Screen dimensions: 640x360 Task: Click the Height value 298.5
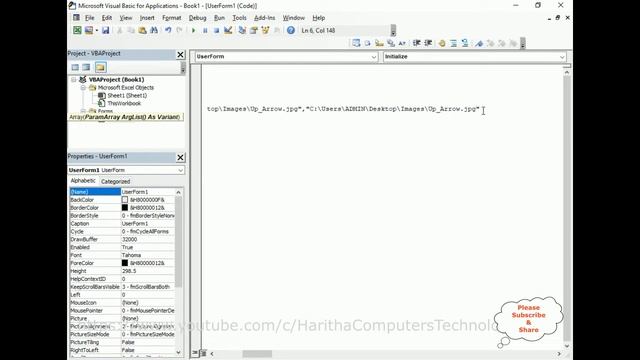point(129,271)
